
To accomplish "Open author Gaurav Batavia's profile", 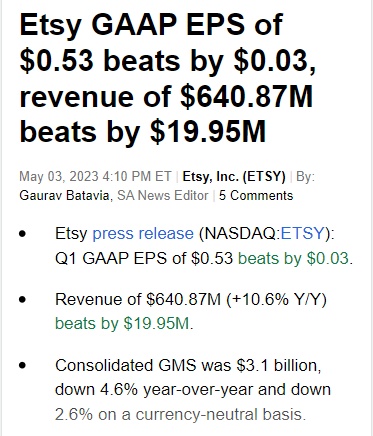I will (64, 196).
